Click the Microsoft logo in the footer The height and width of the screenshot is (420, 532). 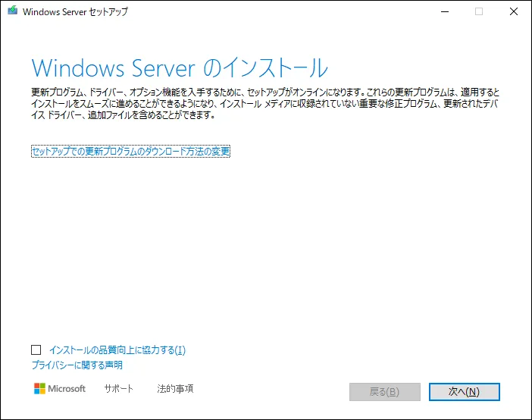(x=60, y=388)
